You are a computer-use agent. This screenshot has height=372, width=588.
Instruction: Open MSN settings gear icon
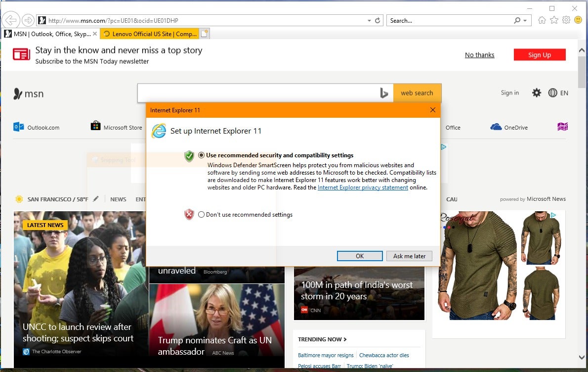coord(537,93)
